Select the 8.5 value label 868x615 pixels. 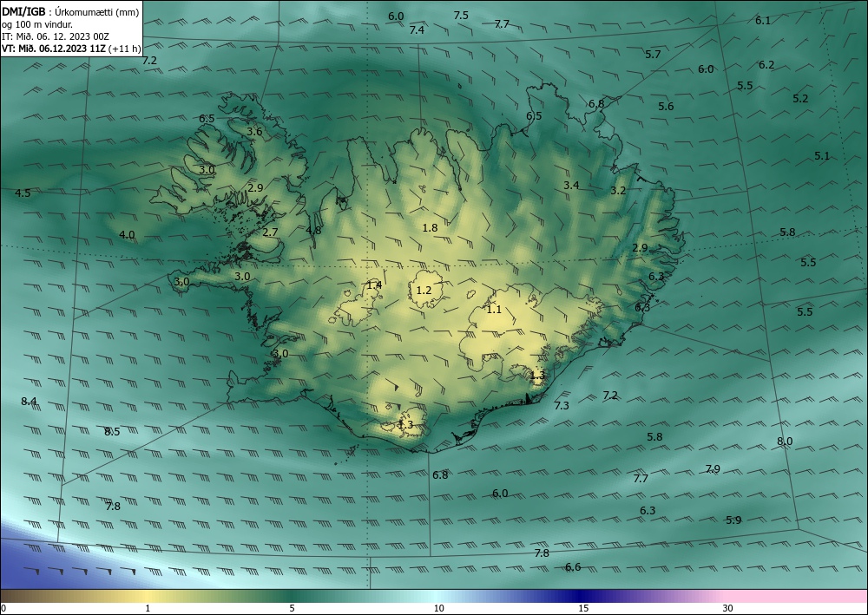pos(112,431)
